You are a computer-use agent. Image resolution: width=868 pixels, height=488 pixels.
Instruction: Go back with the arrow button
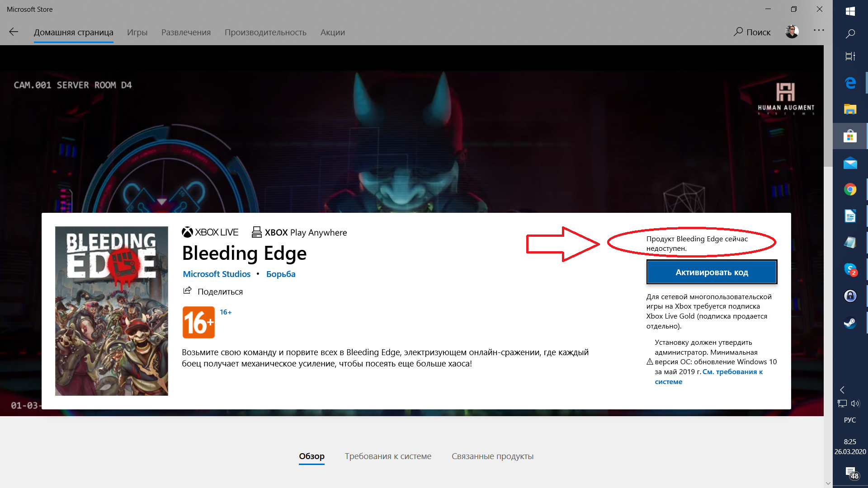14,32
